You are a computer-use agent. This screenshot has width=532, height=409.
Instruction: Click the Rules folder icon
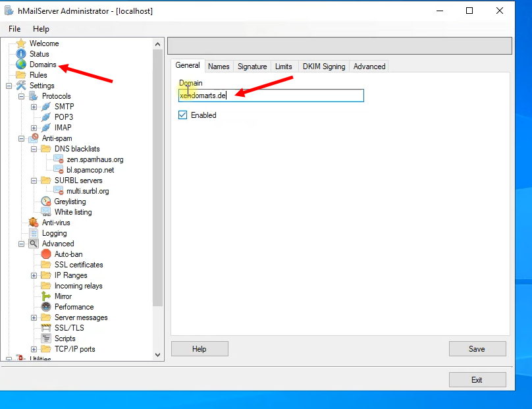click(21, 75)
